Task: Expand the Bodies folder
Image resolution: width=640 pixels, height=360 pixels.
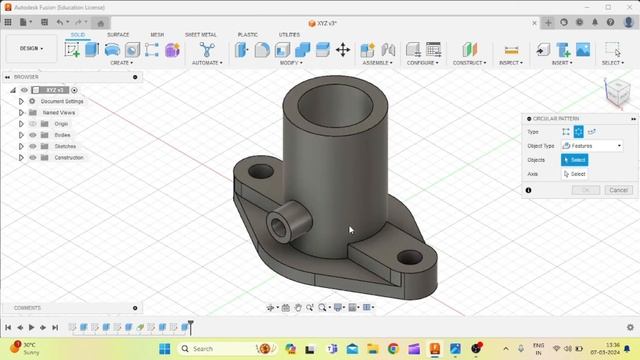Action: (x=21, y=135)
